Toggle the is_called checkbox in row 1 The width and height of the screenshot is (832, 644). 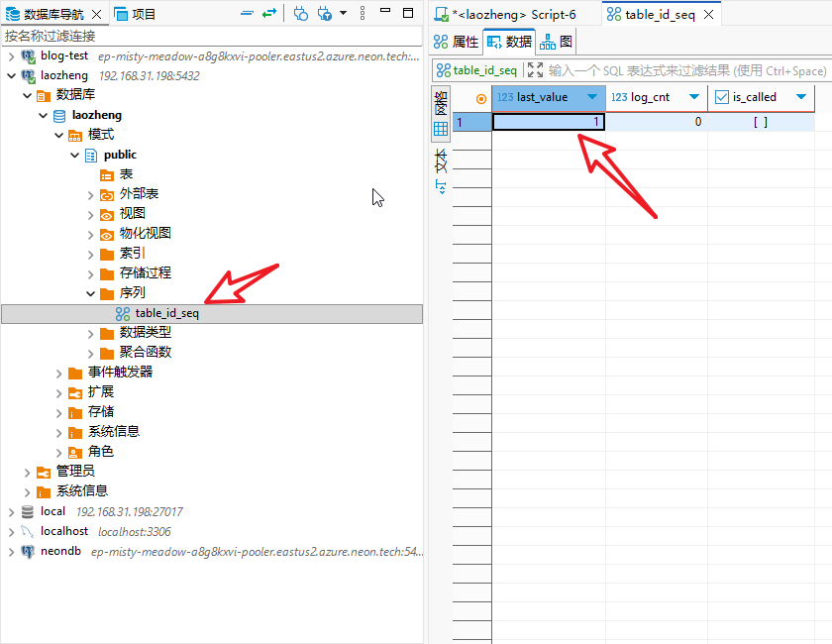[x=760, y=122]
